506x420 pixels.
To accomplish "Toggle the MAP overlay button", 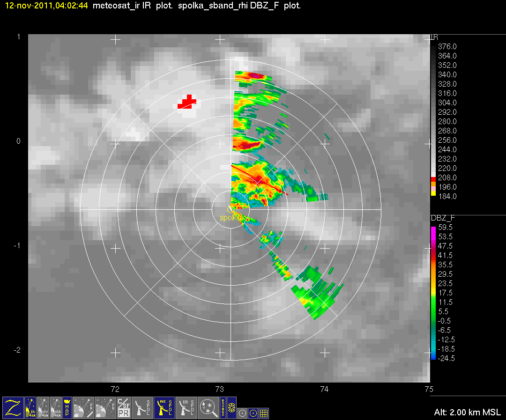I will point(67,408).
